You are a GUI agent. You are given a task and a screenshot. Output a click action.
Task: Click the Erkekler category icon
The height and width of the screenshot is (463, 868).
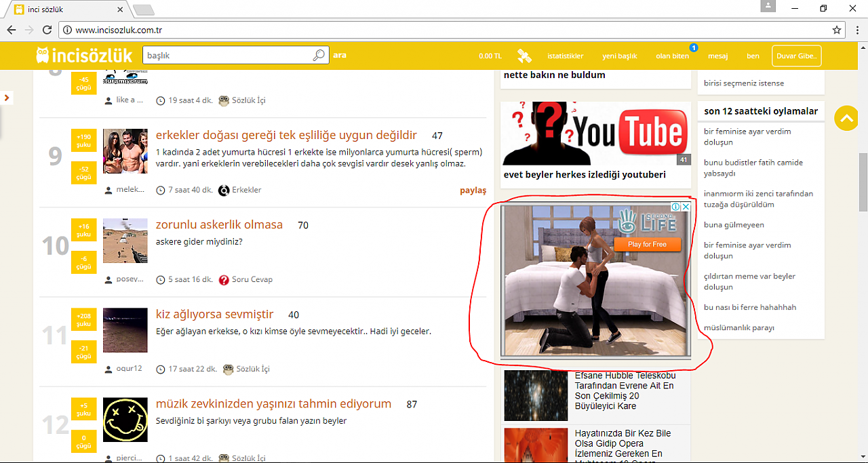point(224,190)
